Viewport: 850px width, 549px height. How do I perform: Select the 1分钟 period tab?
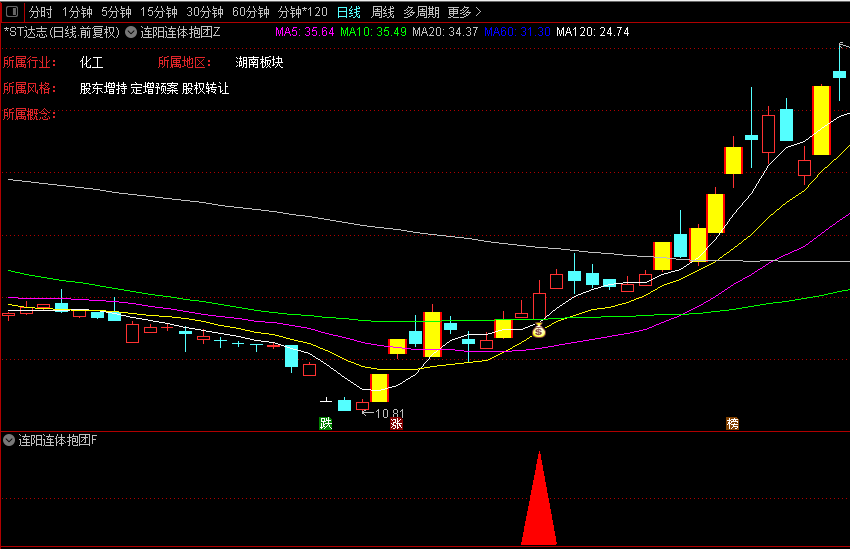coord(77,12)
